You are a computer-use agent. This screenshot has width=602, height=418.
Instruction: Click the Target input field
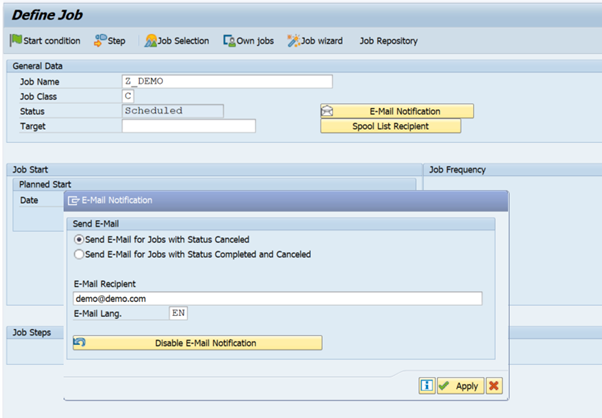(x=189, y=126)
